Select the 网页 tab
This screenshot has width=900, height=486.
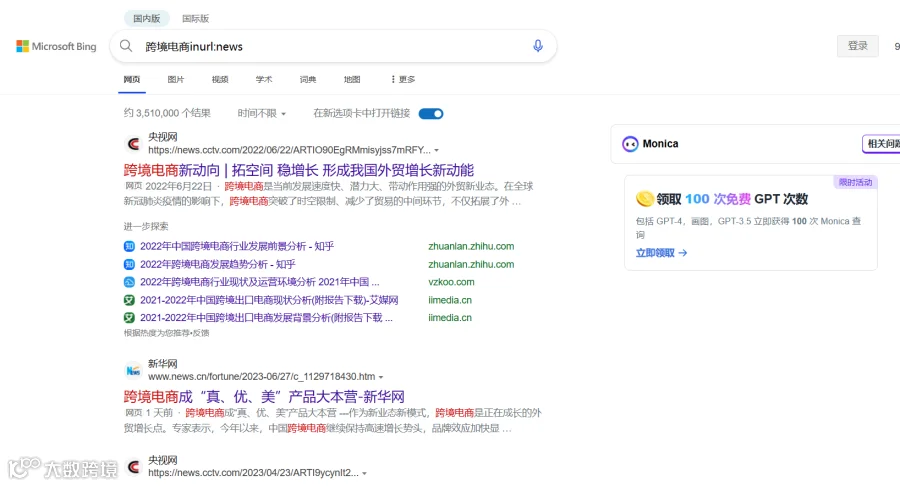pos(131,79)
